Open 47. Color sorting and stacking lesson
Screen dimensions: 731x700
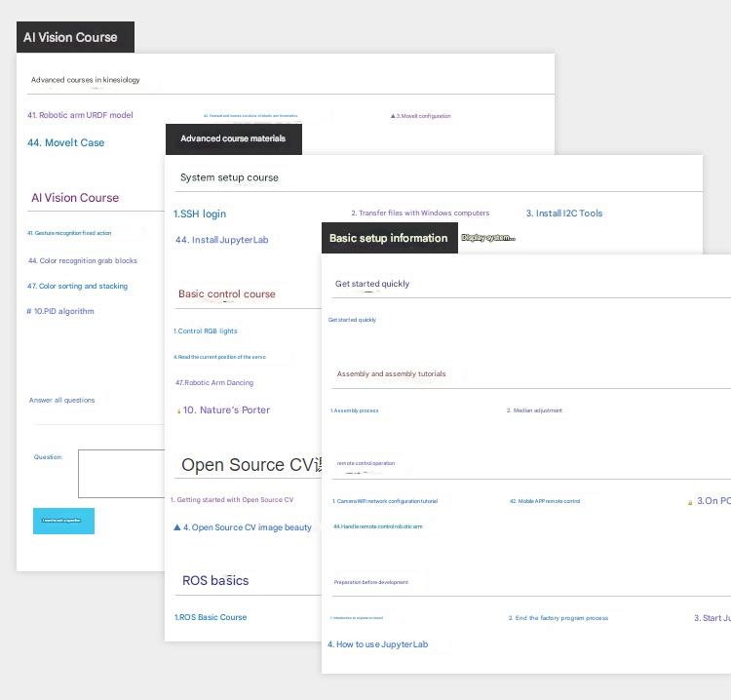point(77,287)
